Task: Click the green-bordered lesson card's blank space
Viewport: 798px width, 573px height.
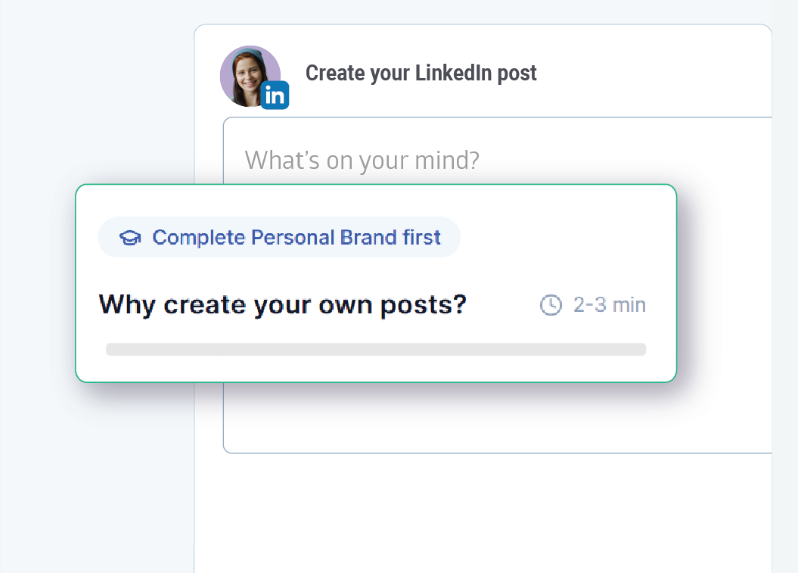Action: [x=560, y=238]
